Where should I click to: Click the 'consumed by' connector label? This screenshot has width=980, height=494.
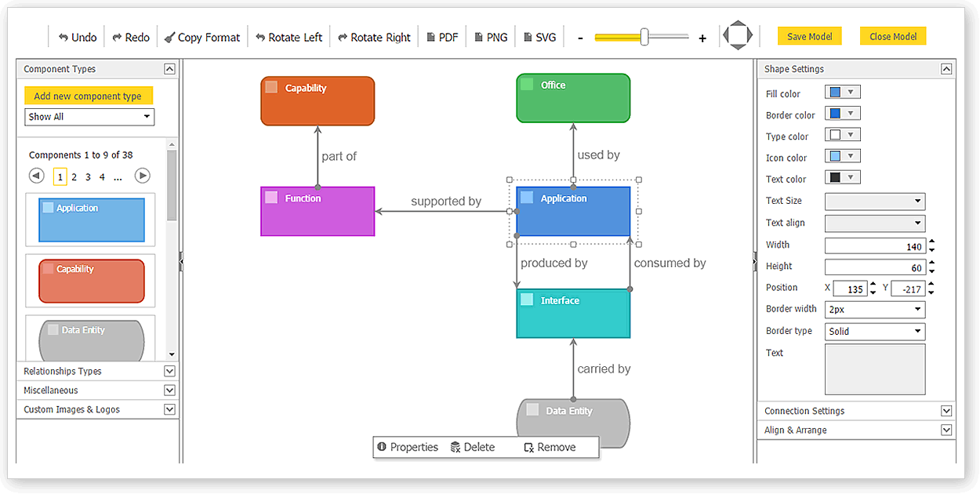(x=670, y=263)
